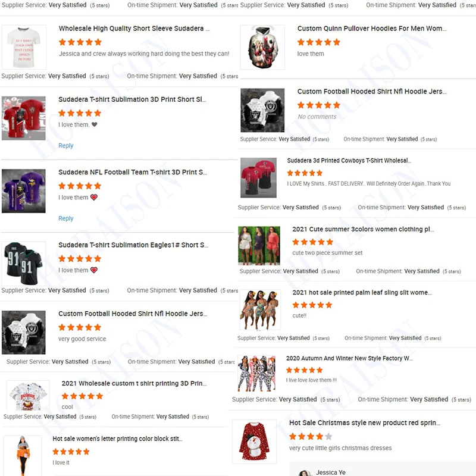Click title Sudadera 3d Printed Cowboys T-Shirt

tap(349, 161)
